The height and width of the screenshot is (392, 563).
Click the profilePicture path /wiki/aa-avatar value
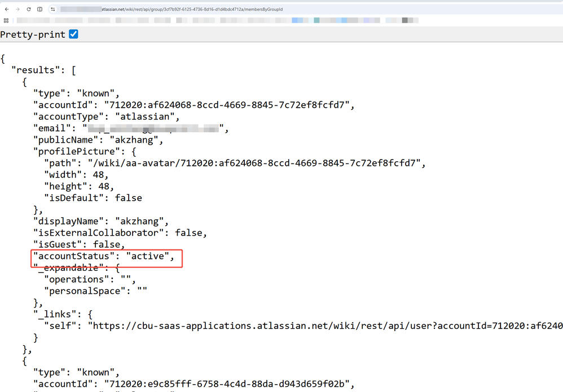pos(254,163)
